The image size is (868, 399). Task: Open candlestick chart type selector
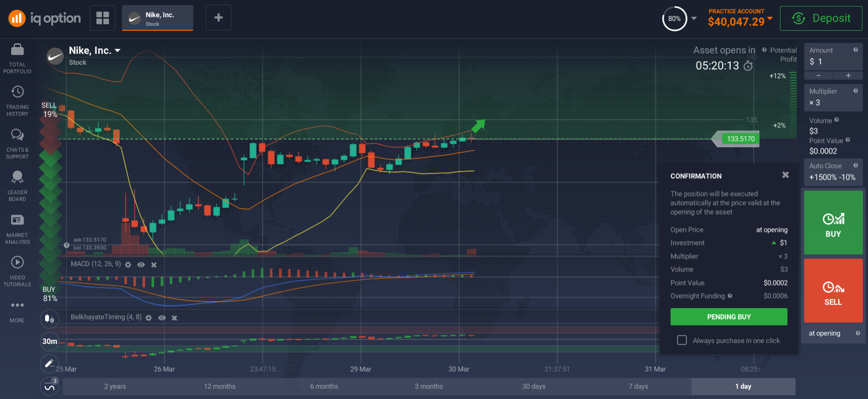point(49,319)
